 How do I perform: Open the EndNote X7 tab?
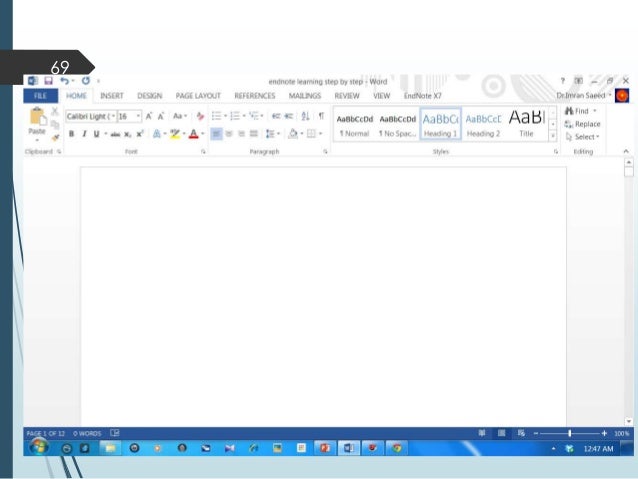pos(422,96)
